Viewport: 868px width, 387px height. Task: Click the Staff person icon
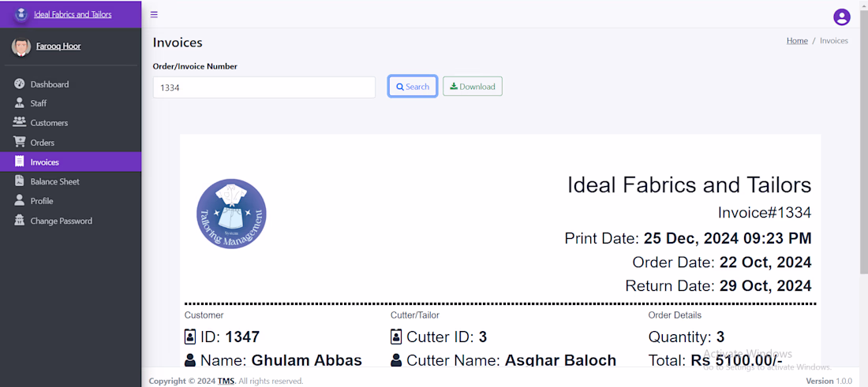[20, 103]
